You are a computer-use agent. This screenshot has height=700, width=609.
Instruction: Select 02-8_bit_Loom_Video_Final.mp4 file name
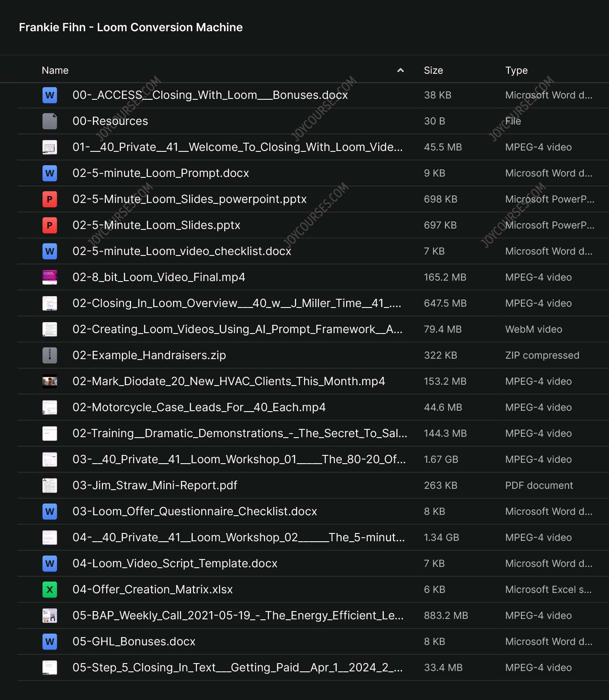click(159, 277)
